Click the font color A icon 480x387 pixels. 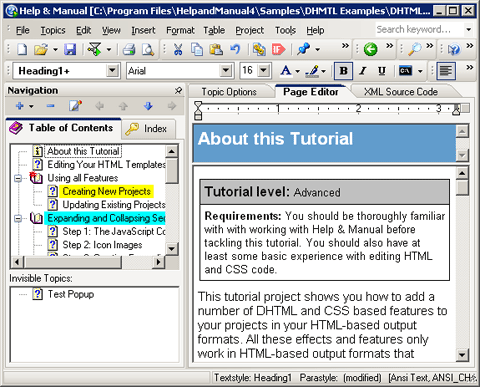click(x=286, y=71)
